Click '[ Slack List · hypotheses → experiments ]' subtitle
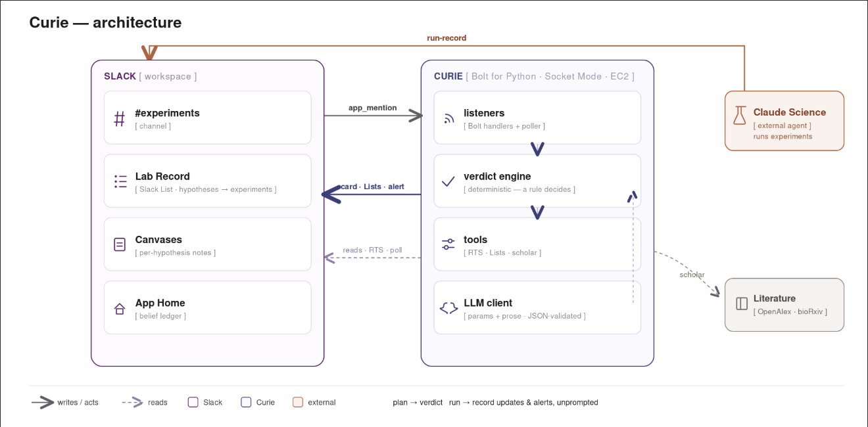The width and height of the screenshot is (868, 427). coord(206,189)
